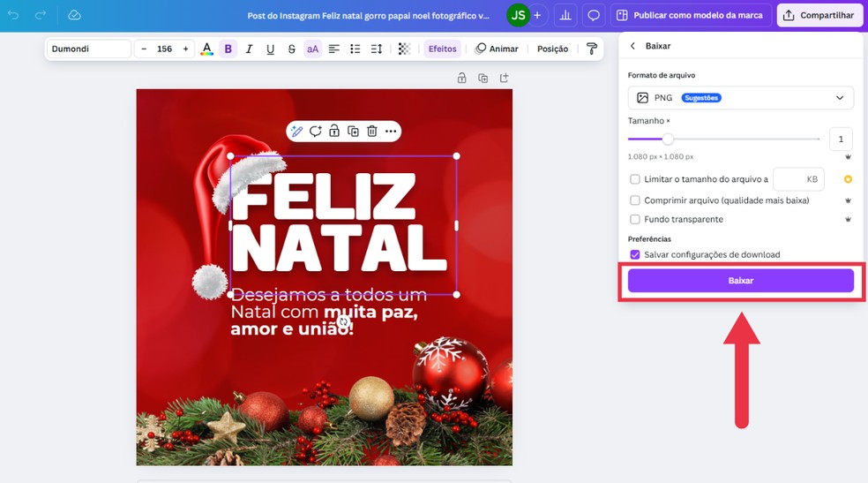Screen dimensions: 868x483
Task: Open the text color picker
Action: click(x=206, y=49)
